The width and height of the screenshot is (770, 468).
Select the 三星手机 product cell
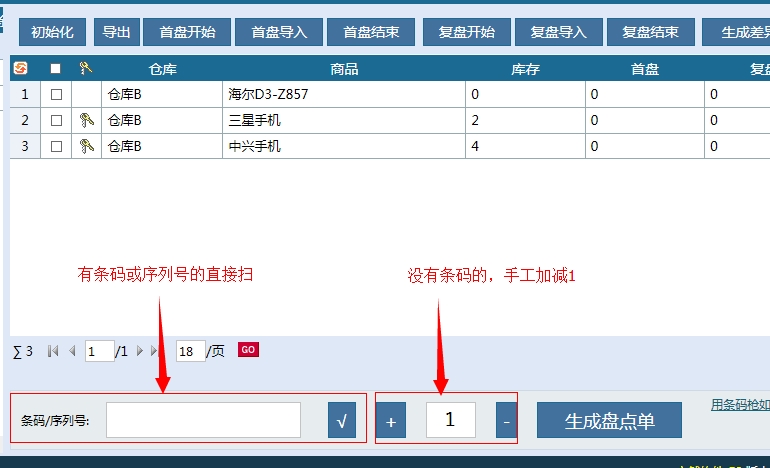[344, 120]
